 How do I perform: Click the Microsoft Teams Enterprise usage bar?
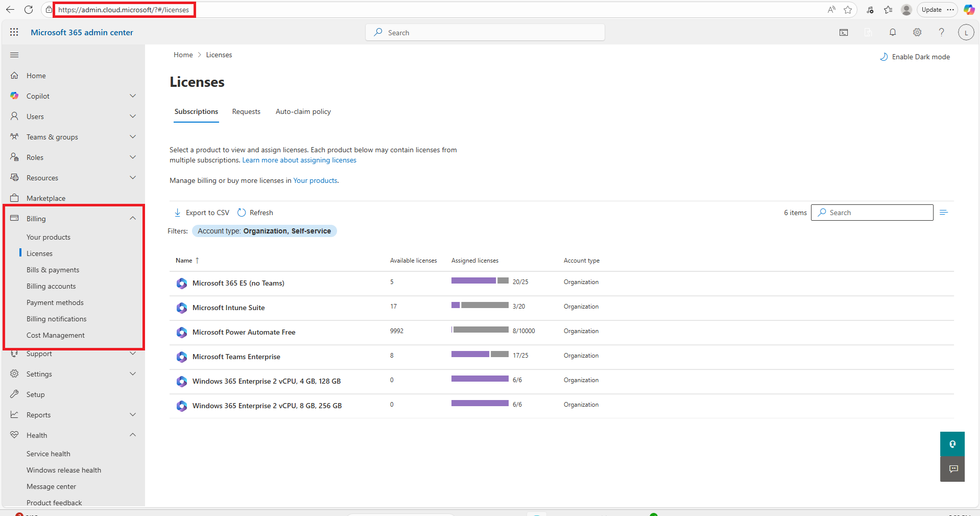coord(480,354)
